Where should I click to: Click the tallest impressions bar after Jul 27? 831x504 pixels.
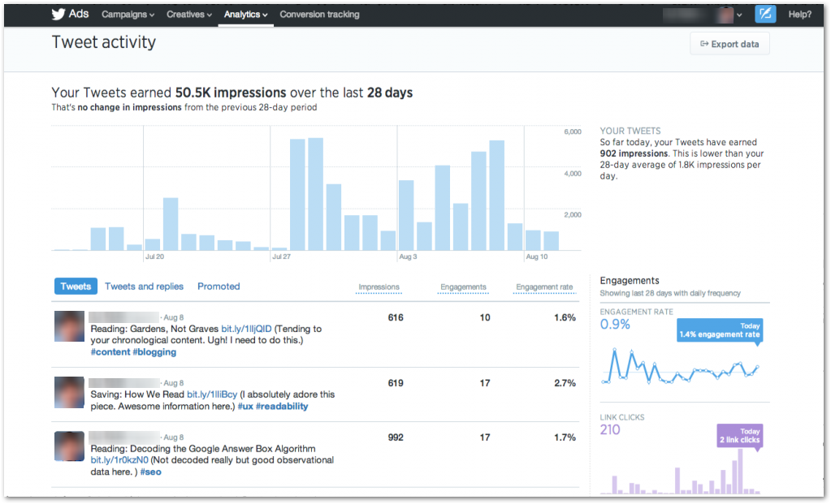(315, 194)
